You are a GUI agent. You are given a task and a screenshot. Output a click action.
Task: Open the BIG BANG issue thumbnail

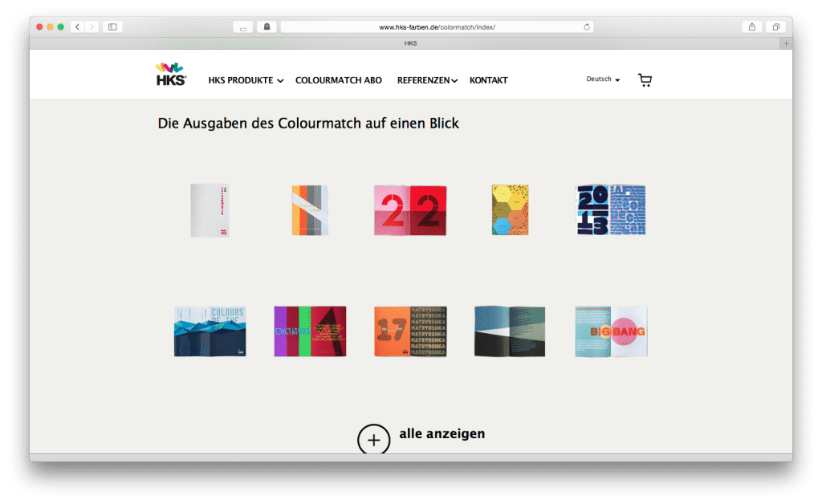(610, 331)
